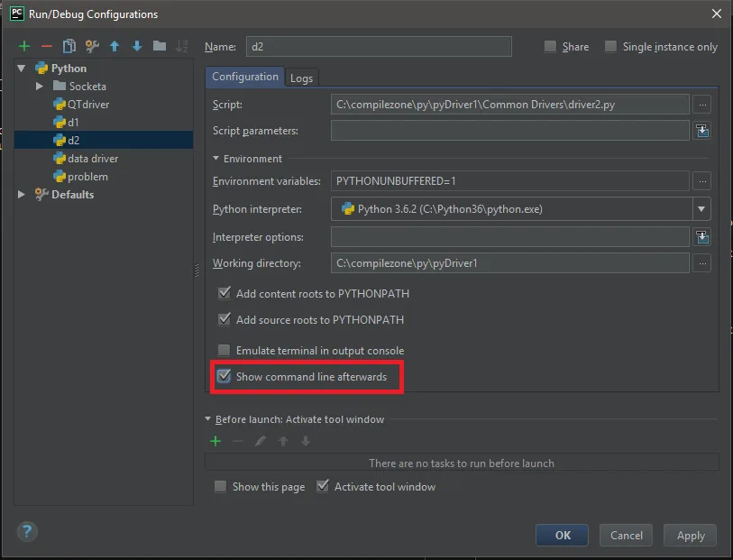Click into the Script parameters field
This screenshot has width=733, height=560.
(510, 131)
